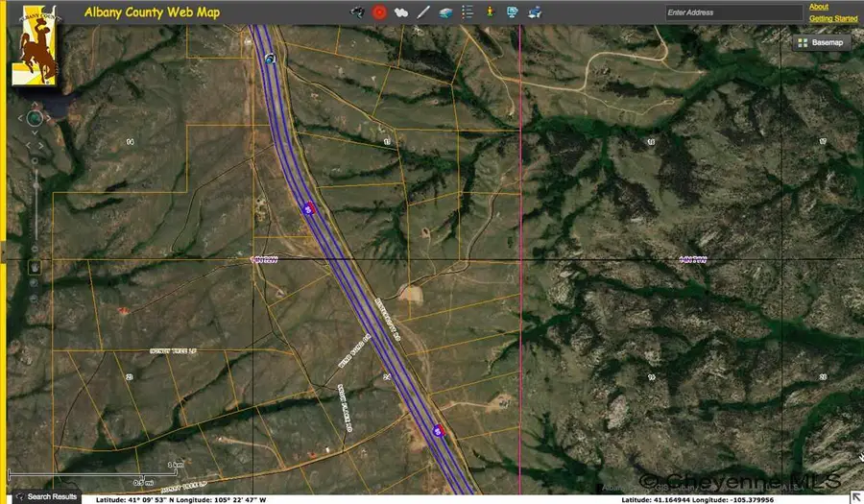Click the globe full-extent button

click(x=35, y=118)
